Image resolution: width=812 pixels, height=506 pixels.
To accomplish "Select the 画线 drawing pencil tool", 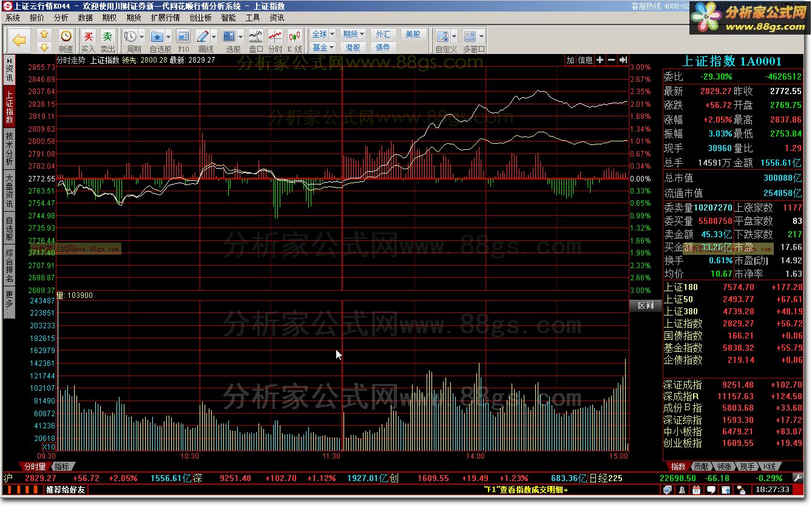I will coord(203,36).
